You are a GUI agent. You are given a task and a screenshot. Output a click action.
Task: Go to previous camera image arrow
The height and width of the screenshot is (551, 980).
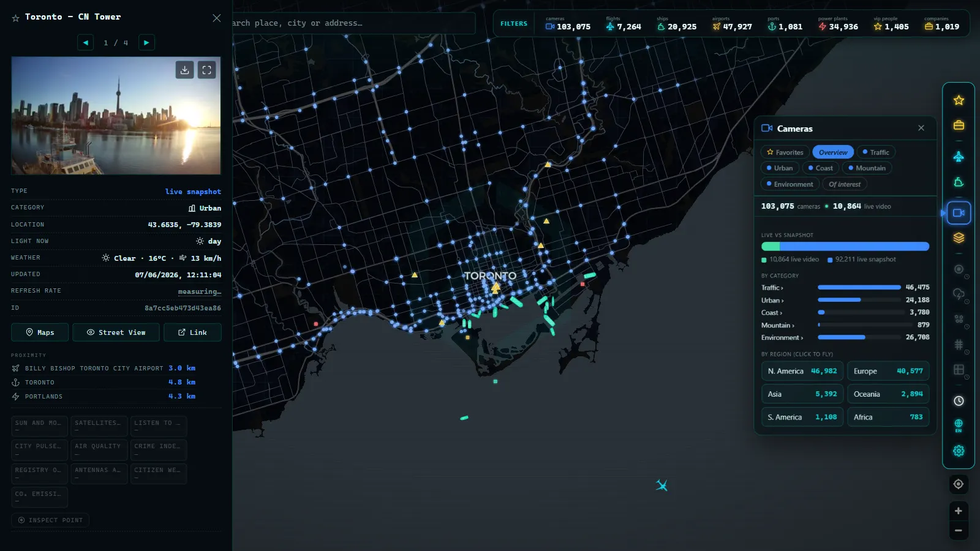pos(86,43)
